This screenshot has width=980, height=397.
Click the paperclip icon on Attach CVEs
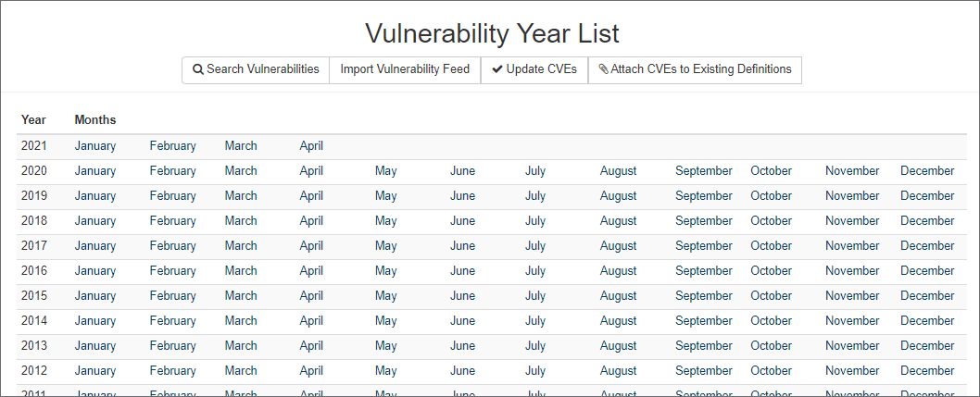[604, 69]
